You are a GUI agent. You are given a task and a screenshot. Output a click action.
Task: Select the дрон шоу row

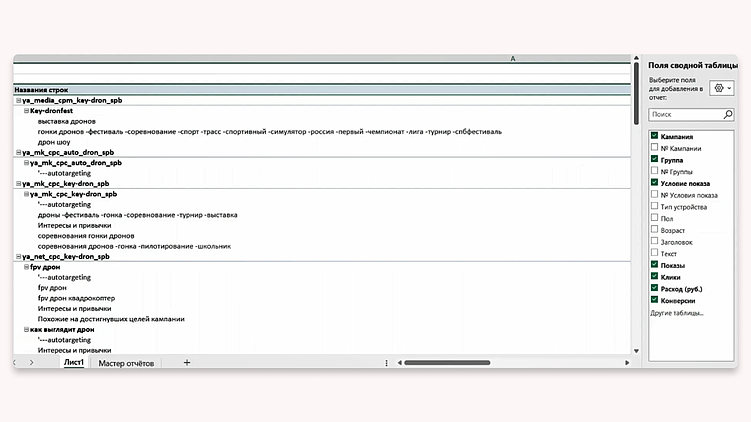click(322, 142)
